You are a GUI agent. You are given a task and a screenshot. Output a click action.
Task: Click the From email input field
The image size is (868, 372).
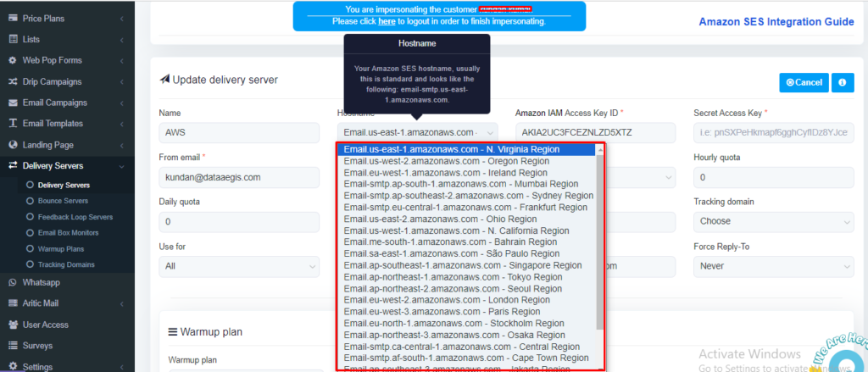[239, 178]
